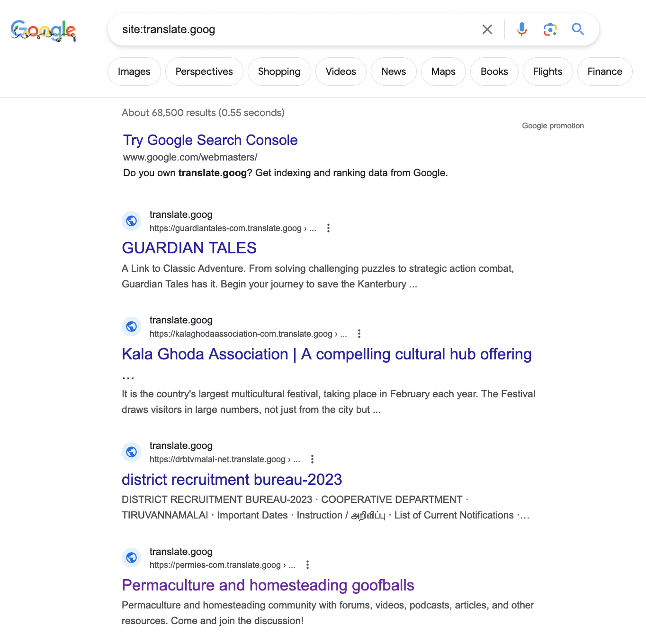The width and height of the screenshot is (646, 644).
Task: Click the globe favicon beside the GUARDIAN TALES result
Action: (x=132, y=221)
